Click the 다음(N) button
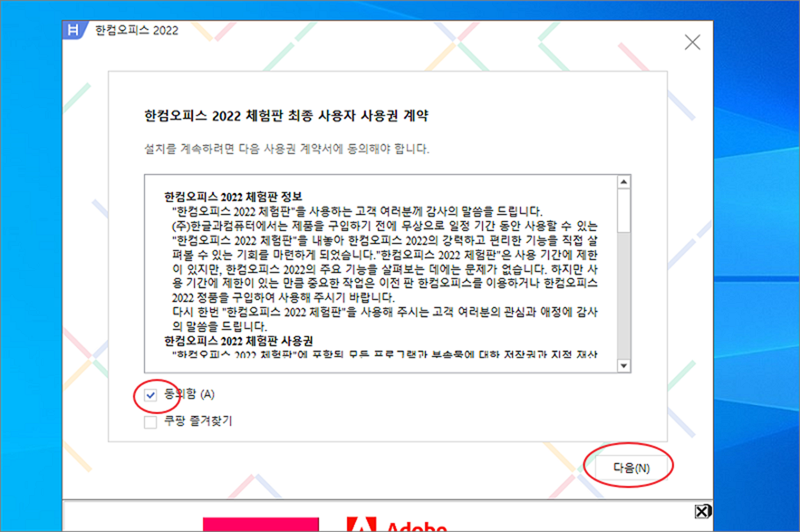The image size is (800, 532). point(631,467)
